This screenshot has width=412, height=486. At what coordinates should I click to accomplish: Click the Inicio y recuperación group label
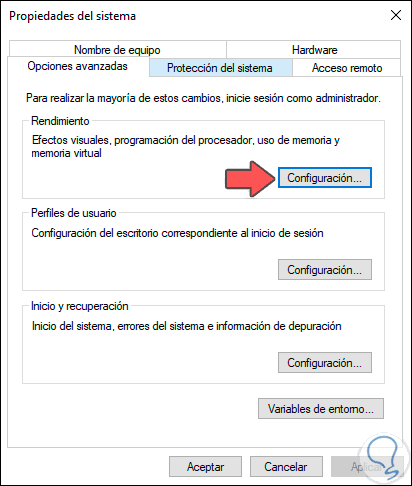(x=80, y=306)
